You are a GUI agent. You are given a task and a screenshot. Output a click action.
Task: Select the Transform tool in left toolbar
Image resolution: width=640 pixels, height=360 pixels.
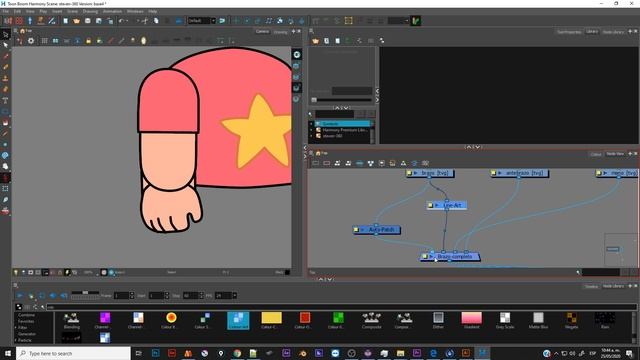[5, 34]
